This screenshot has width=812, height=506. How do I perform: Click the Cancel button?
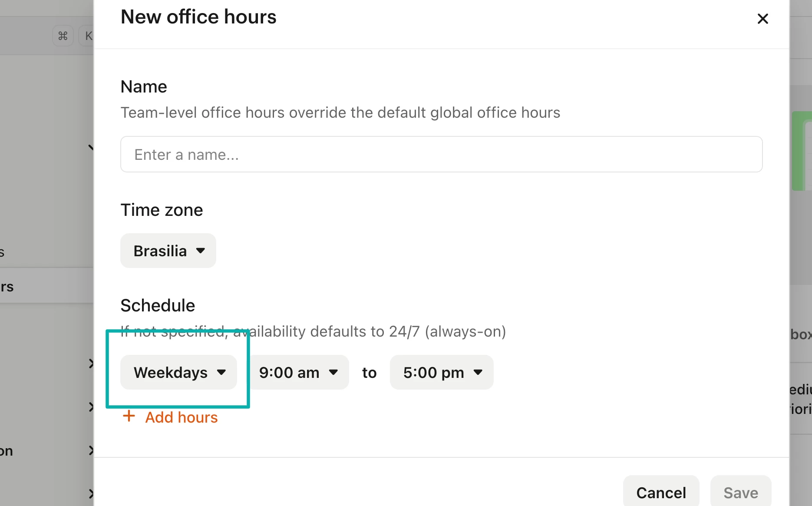[x=661, y=493]
